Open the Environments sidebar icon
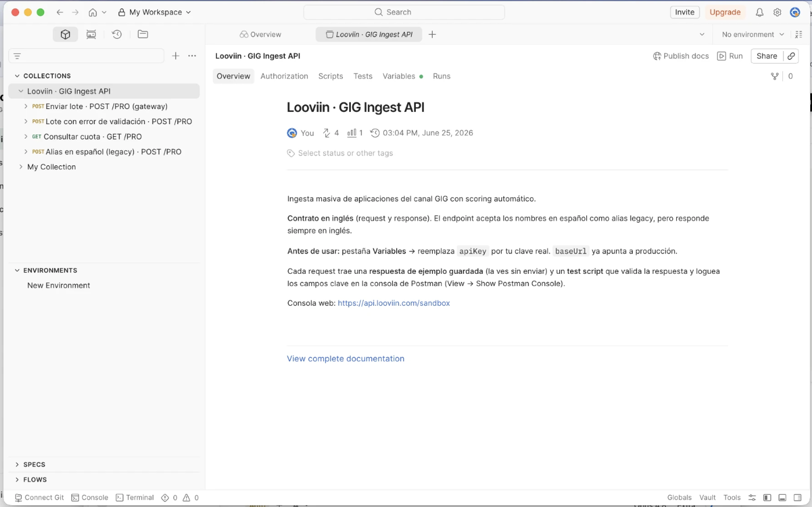The height and width of the screenshot is (507, 812). (x=91, y=34)
